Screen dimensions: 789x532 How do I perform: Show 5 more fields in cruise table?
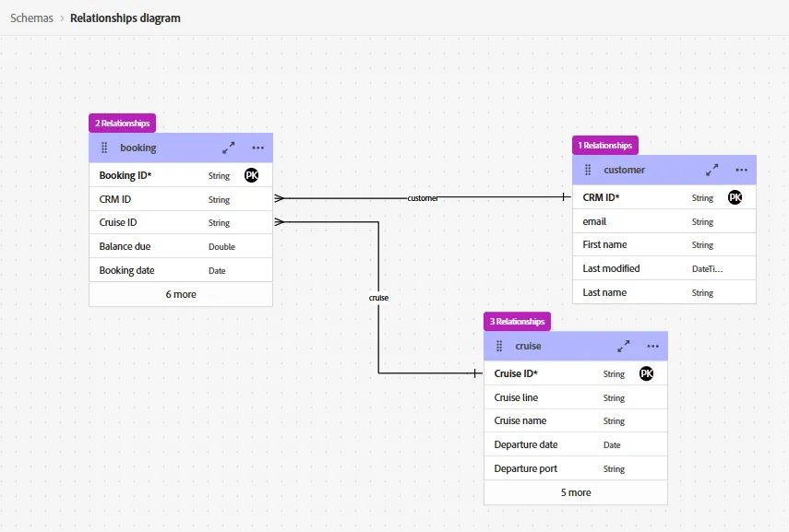(576, 492)
